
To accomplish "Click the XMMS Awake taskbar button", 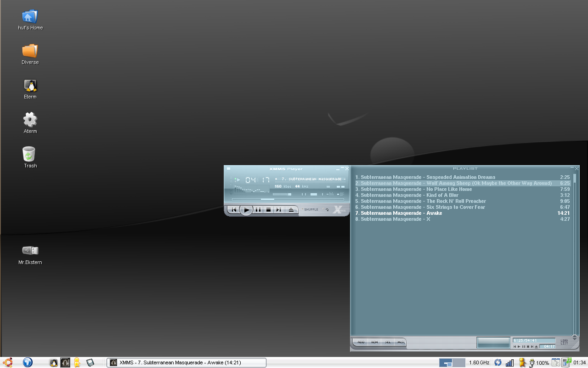I will click(x=187, y=362).
